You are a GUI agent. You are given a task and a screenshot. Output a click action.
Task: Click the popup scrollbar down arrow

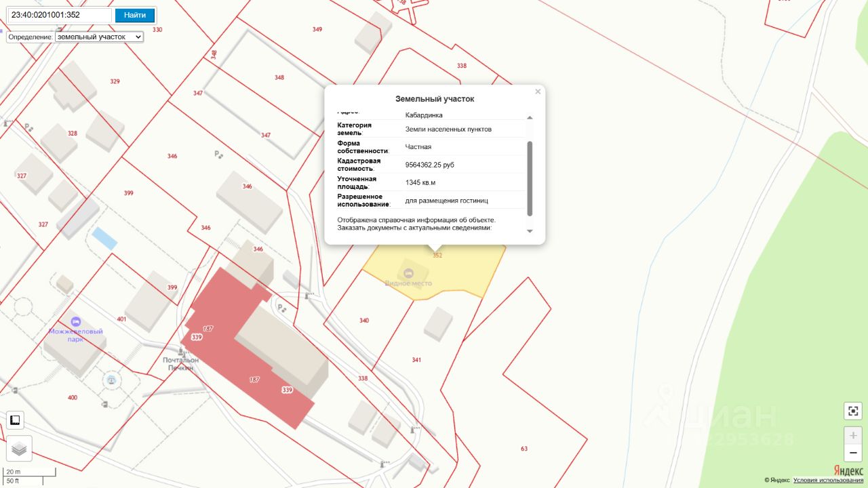[x=530, y=231]
